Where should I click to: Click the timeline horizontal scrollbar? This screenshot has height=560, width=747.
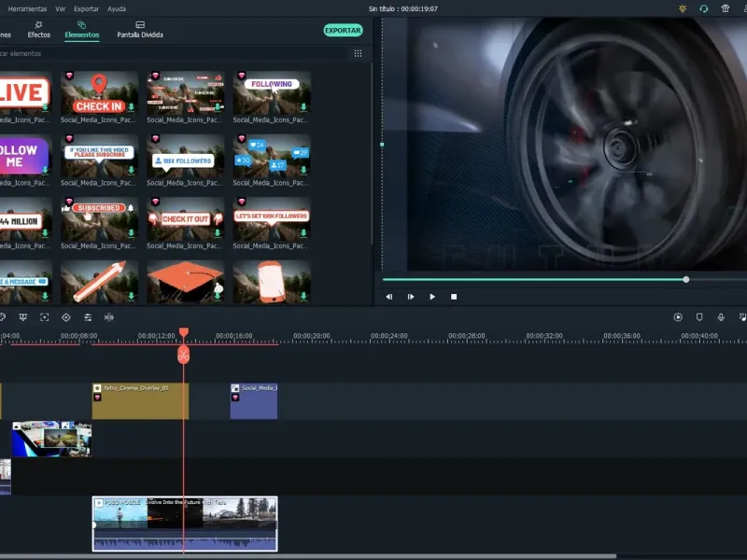click(308, 556)
